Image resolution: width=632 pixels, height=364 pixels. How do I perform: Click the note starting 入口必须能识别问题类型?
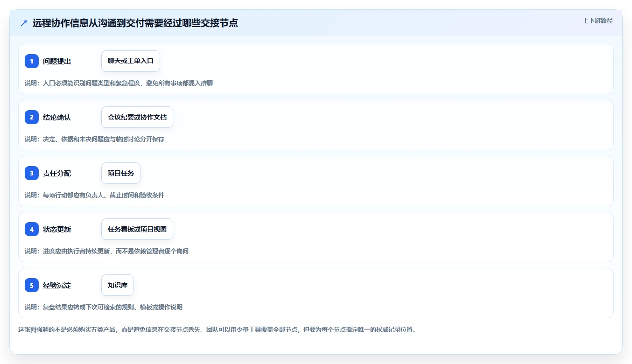coord(119,83)
